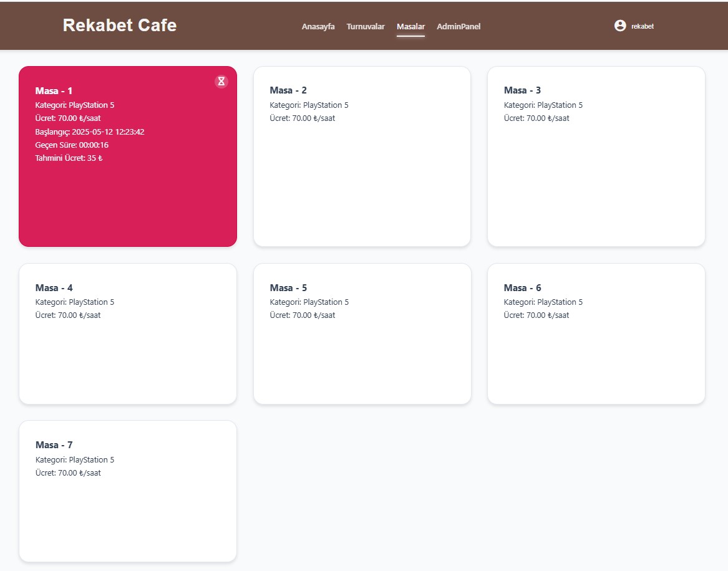
Task: Open the Masa - 6 table card
Action: pos(596,333)
